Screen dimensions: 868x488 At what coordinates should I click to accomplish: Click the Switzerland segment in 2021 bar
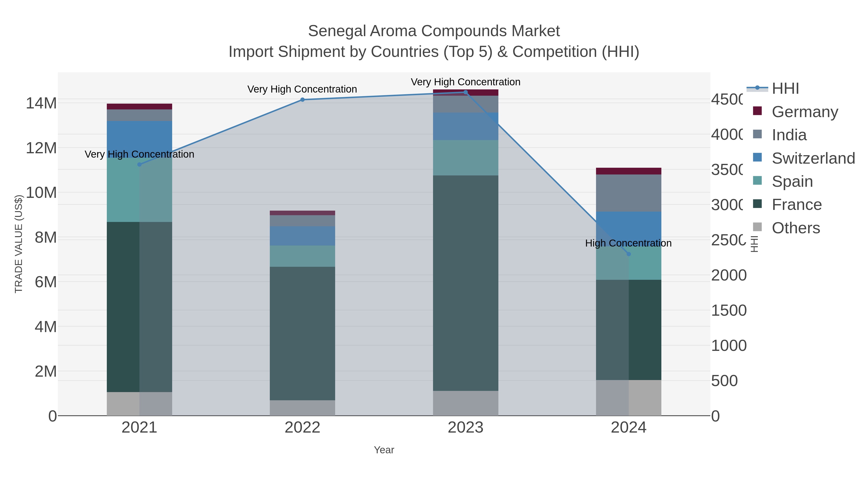click(x=140, y=140)
